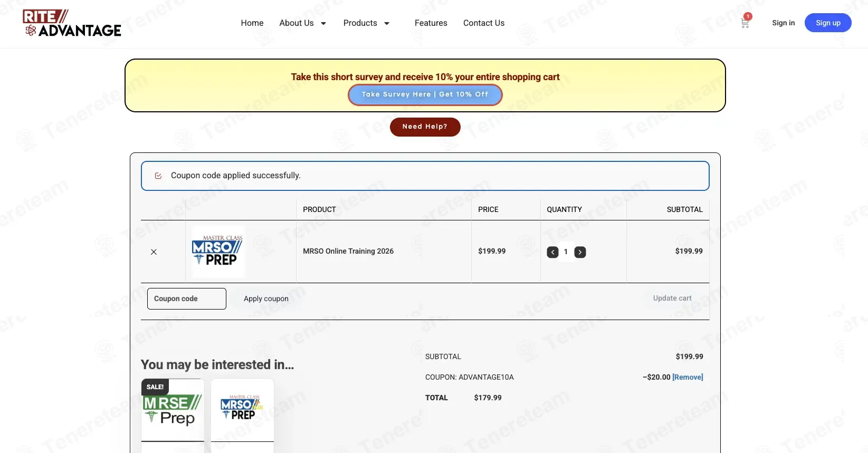Click the "Coupon code applied successfully." message
This screenshot has height=453, width=868.
(x=236, y=176)
